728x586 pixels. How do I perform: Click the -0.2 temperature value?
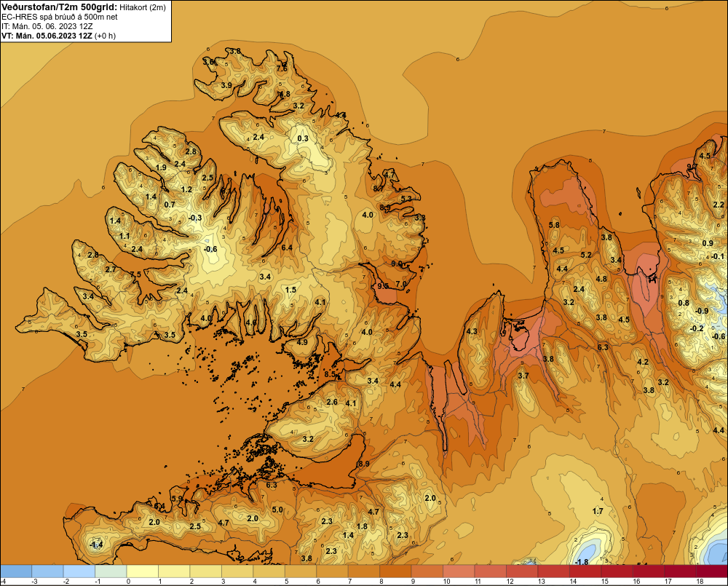697,328
